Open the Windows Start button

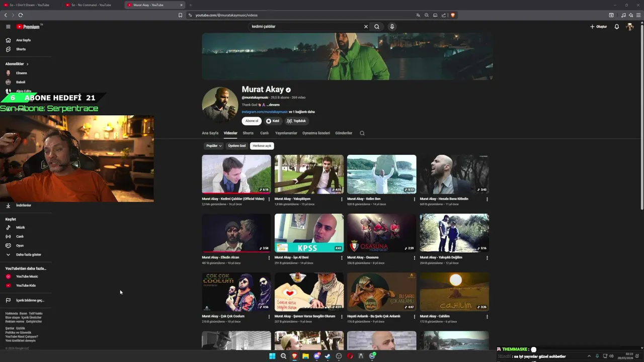tap(272, 356)
